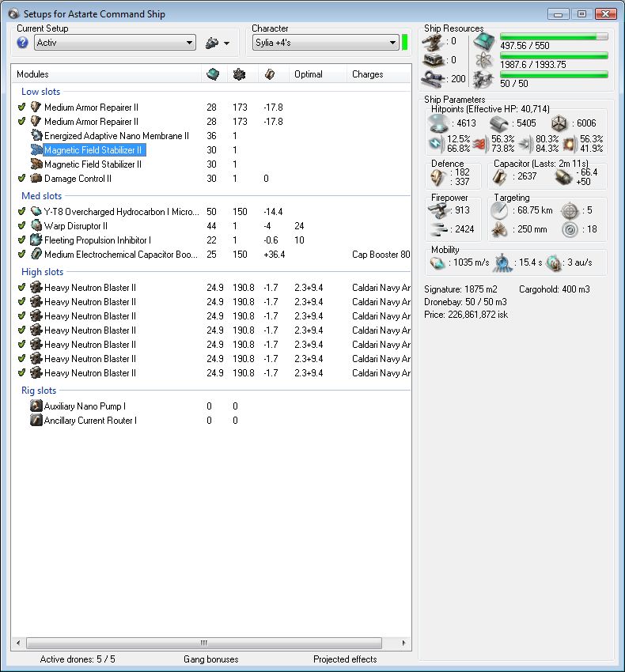
Task: Click the powergrid column header icon
Action: coord(239,74)
